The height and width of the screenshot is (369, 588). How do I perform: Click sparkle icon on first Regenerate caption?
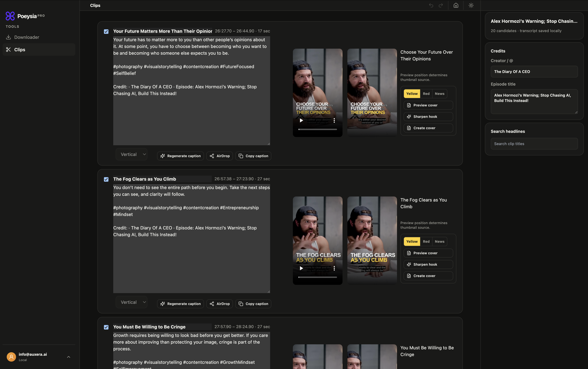coord(163,156)
